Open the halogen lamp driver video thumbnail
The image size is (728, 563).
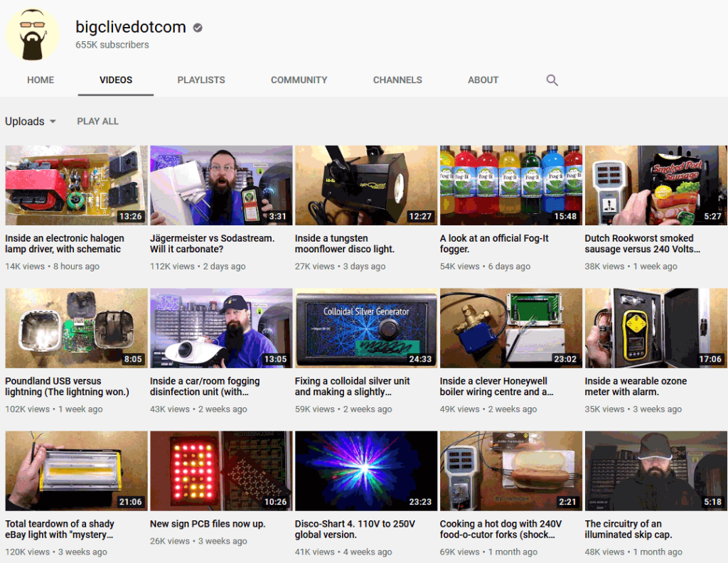pos(76,186)
